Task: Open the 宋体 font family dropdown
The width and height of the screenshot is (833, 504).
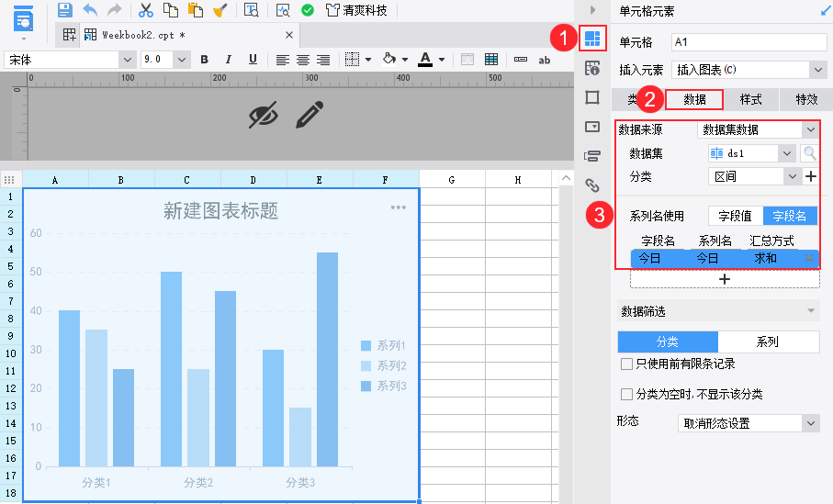Action: 127,60
